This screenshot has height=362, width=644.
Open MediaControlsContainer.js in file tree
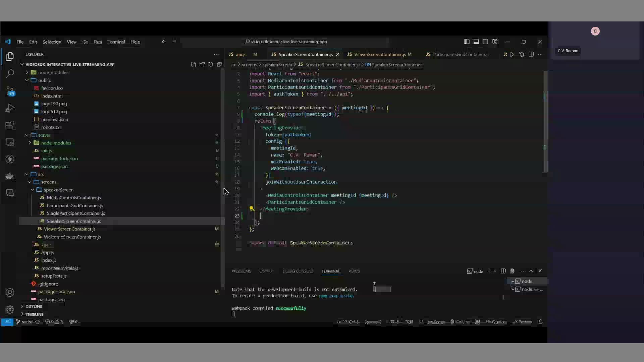coord(74,197)
